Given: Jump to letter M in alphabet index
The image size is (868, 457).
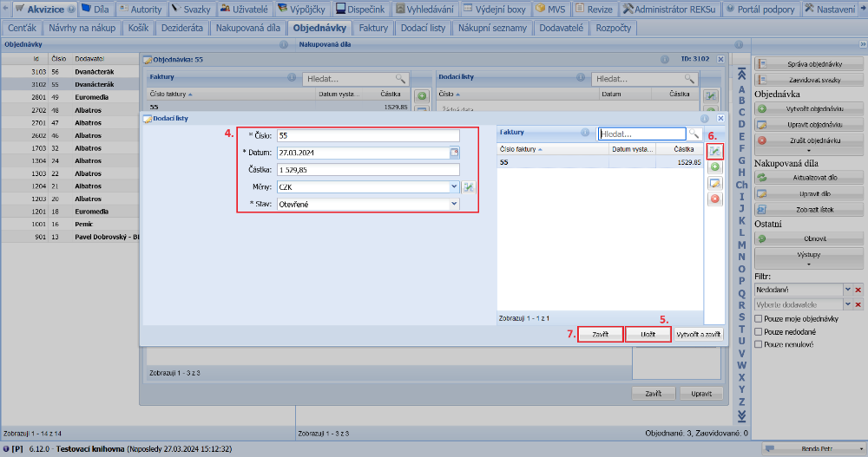Looking at the screenshot, I should (x=741, y=245).
